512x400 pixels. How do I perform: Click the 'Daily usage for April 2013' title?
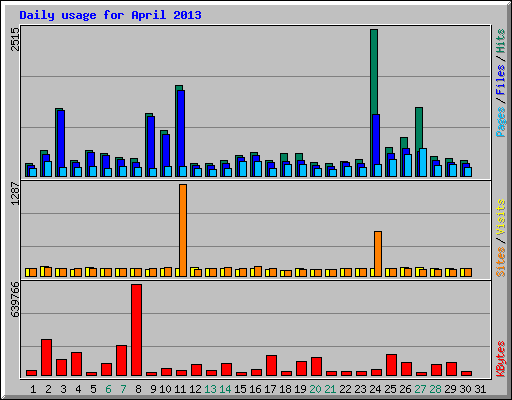110,15
